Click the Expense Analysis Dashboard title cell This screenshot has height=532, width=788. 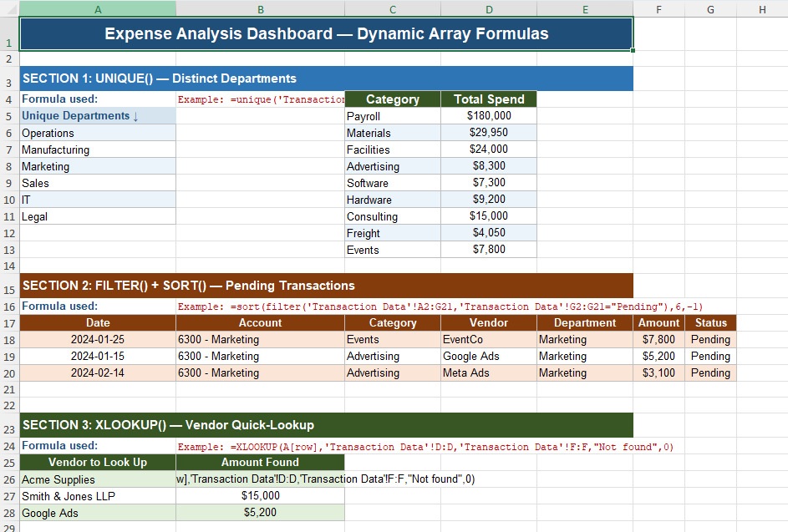pyautogui.click(x=326, y=33)
